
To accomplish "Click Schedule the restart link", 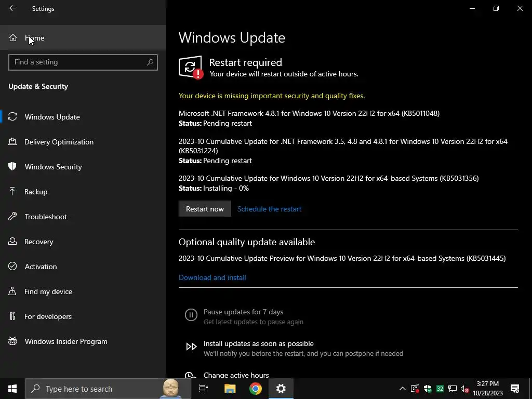I will pos(269,209).
